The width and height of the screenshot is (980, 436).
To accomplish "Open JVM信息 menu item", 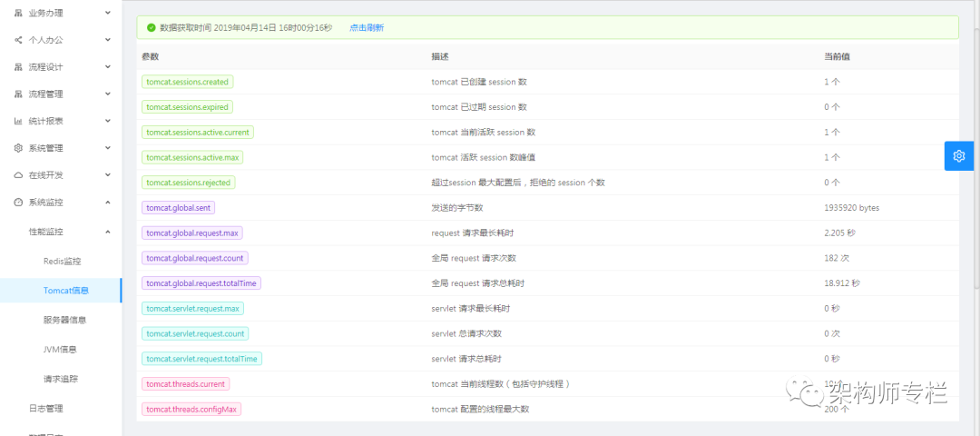I will [x=62, y=349].
